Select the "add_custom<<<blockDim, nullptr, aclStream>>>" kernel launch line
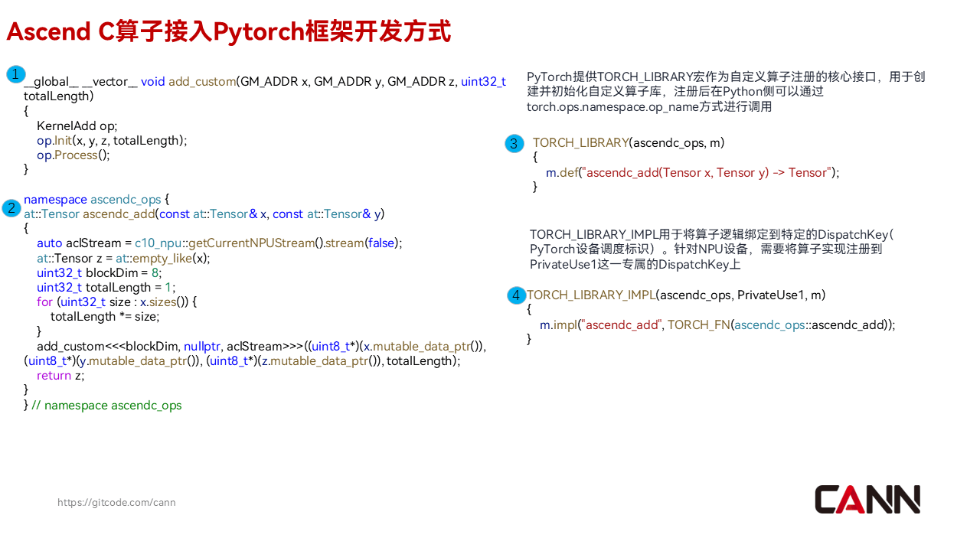Image resolution: width=980 pixels, height=551 pixels. click(x=262, y=346)
